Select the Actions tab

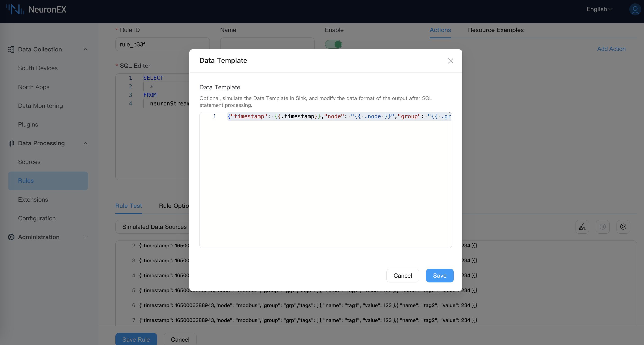440,30
